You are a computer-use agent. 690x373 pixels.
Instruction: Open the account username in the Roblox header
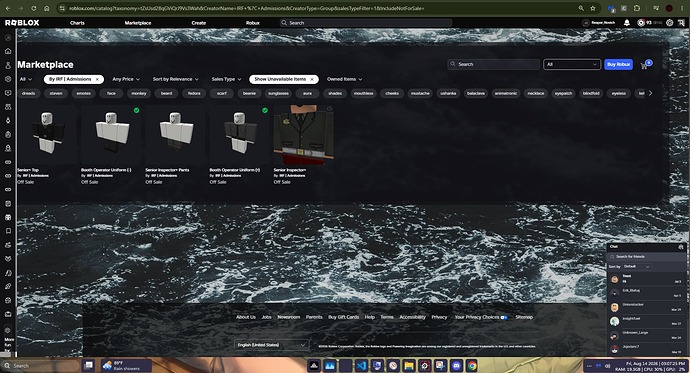[603, 22]
